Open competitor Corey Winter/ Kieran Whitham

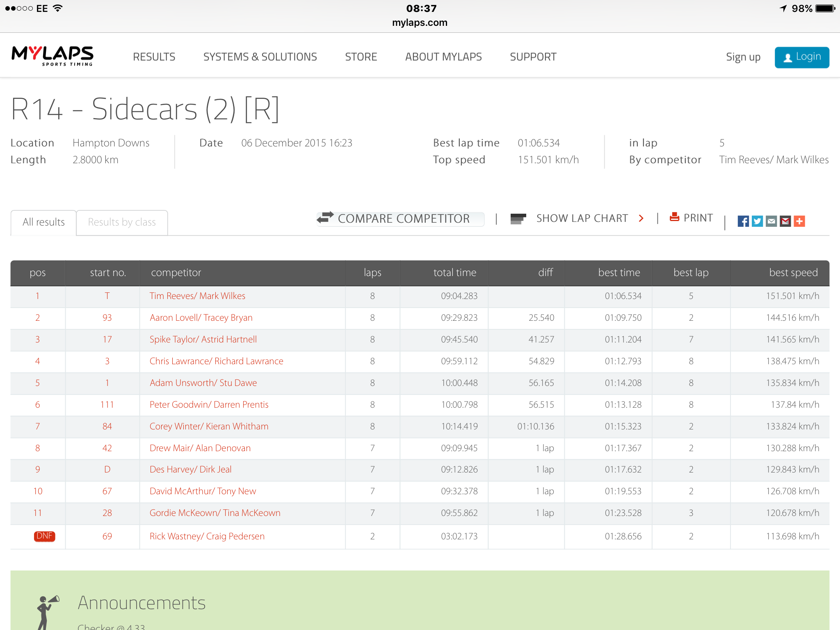point(209,426)
